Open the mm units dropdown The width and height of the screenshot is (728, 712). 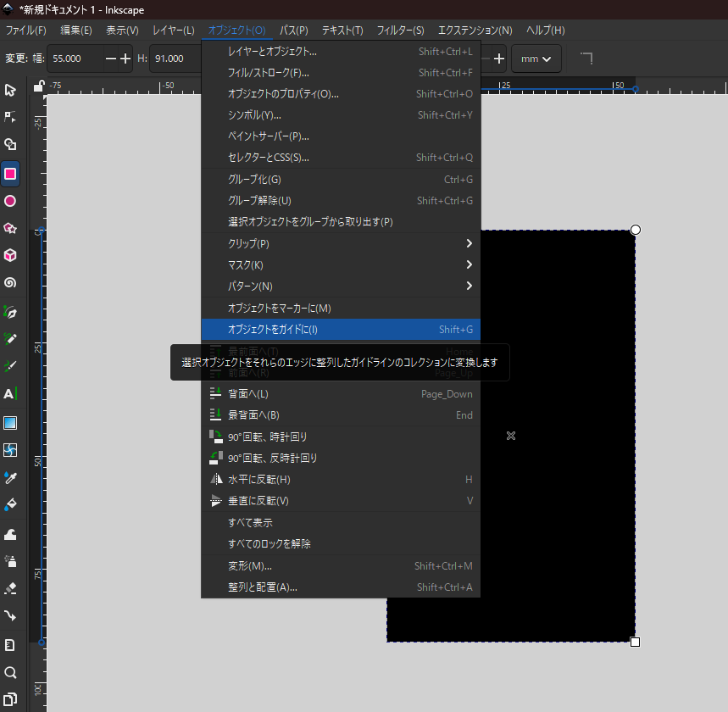click(x=536, y=58)
